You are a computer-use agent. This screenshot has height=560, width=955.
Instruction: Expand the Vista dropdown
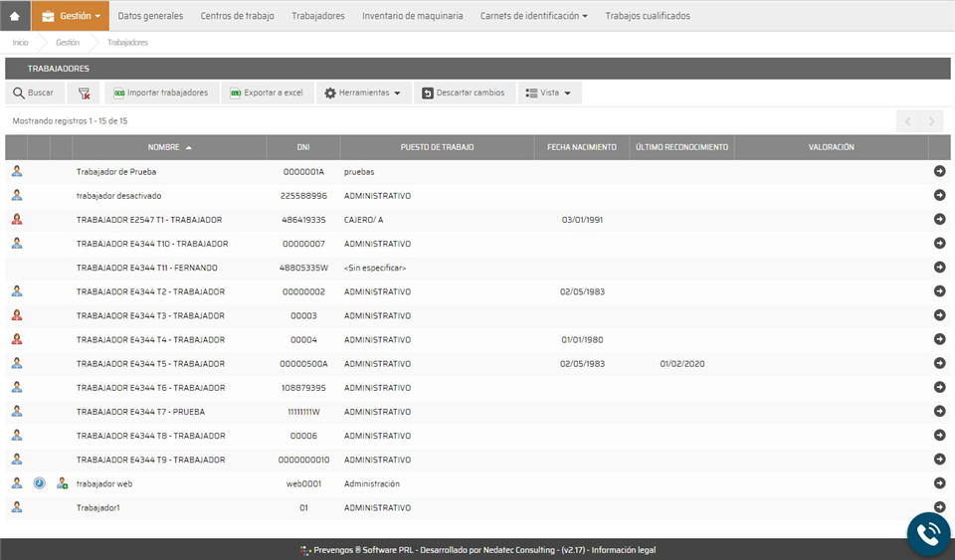click(549, 93)
